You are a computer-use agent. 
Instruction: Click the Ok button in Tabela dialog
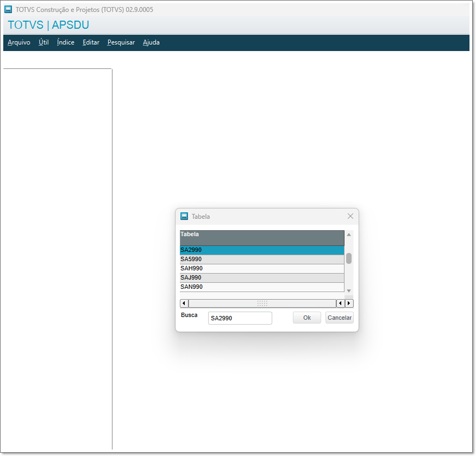pos(307,318)
